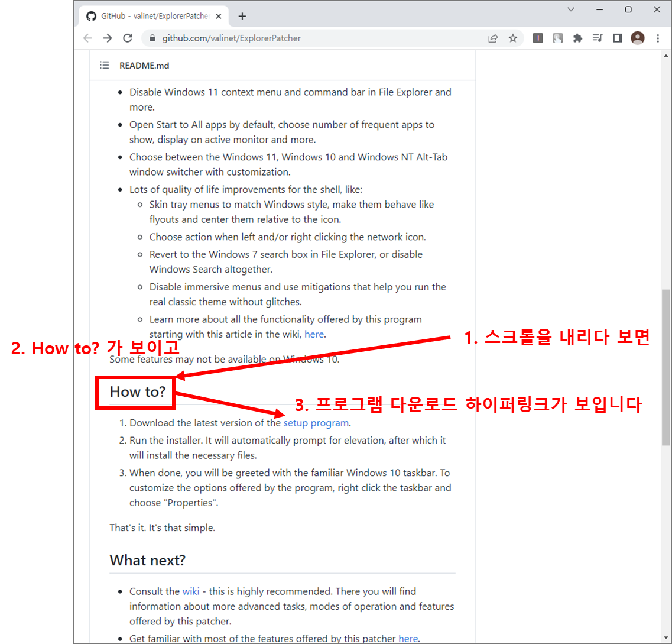Open the gray extension icon beside puzzle piece

point(557,38)
